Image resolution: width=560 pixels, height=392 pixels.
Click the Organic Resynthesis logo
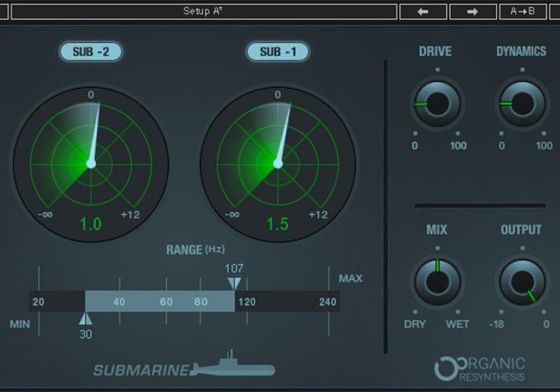(x=480, y=369)
